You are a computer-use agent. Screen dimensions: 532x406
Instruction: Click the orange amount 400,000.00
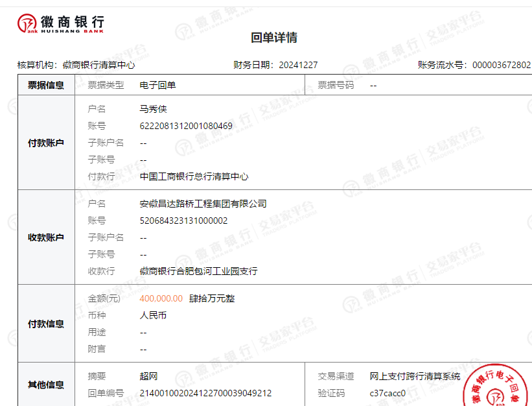coord(161,298)
